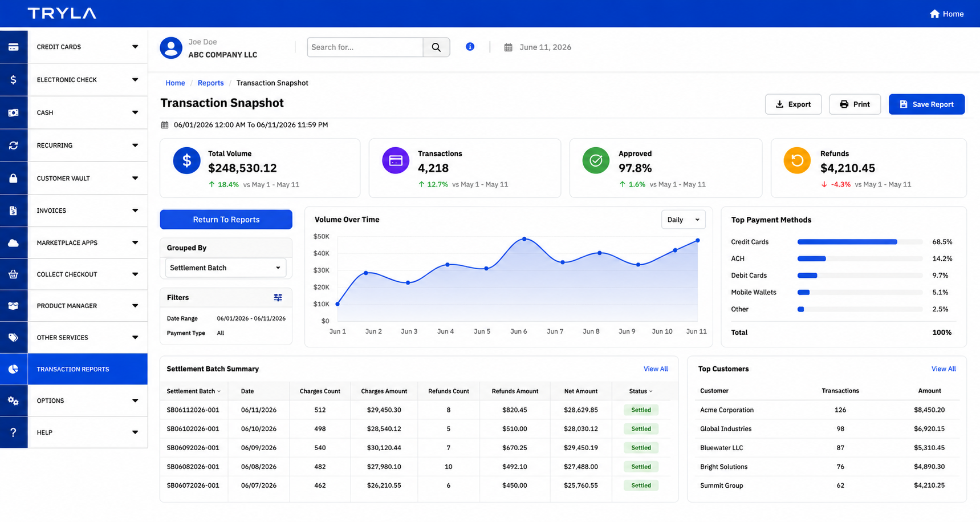Click the Product Manager box icon
Screen dimensions: 980x522
pos(13,306)
